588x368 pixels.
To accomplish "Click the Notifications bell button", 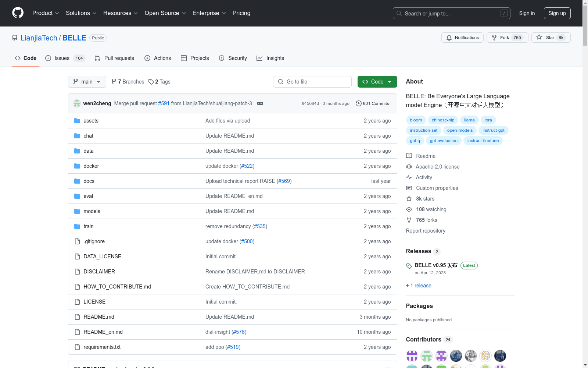I will [x=462, y=38].
